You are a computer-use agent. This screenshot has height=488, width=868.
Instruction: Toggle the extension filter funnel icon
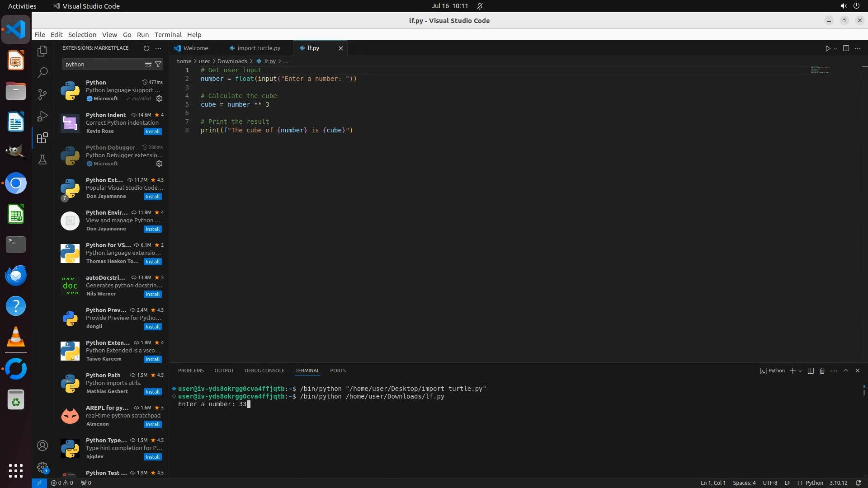158,64
